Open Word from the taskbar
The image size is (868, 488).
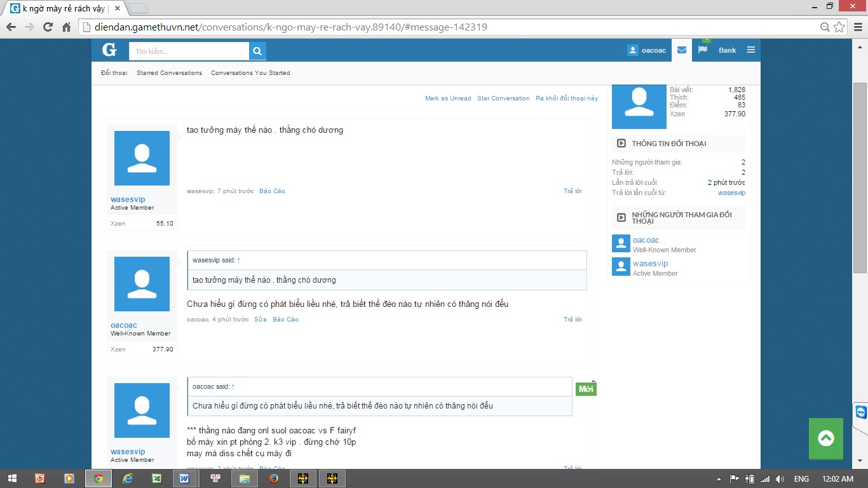coord(185,478)
